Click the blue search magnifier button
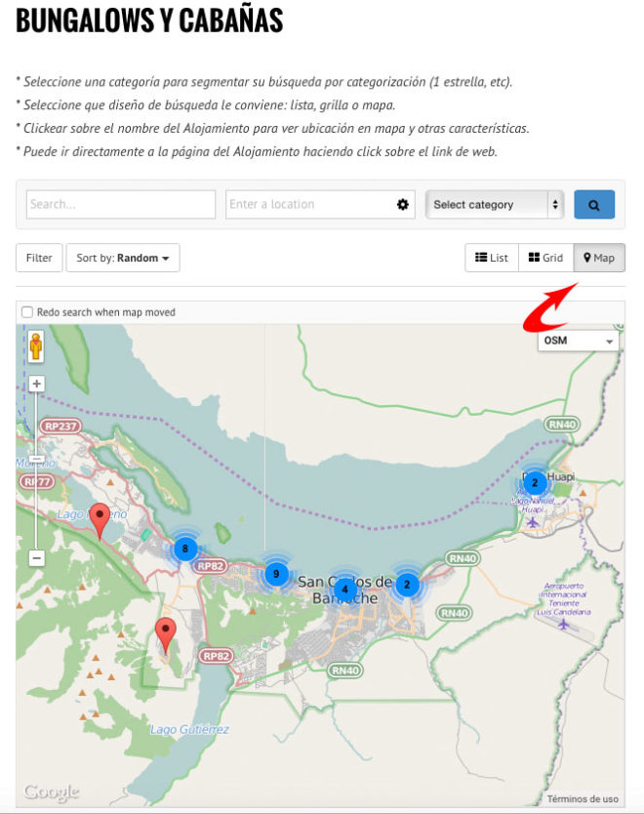 [593, 204]
